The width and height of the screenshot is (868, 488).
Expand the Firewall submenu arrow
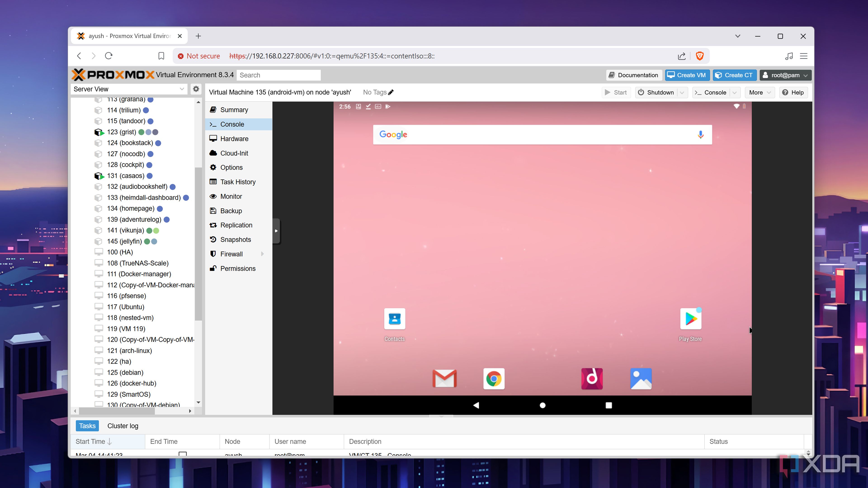click(262, 254)
